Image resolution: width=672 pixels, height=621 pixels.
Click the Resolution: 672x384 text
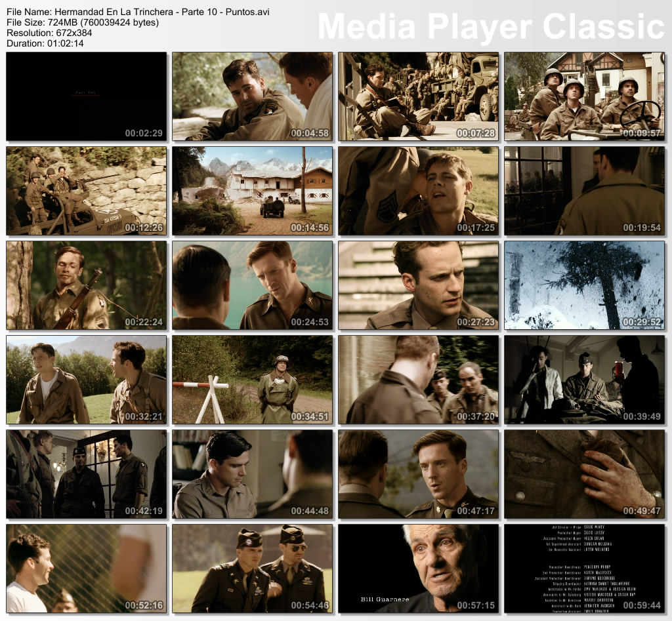(49, 33)
